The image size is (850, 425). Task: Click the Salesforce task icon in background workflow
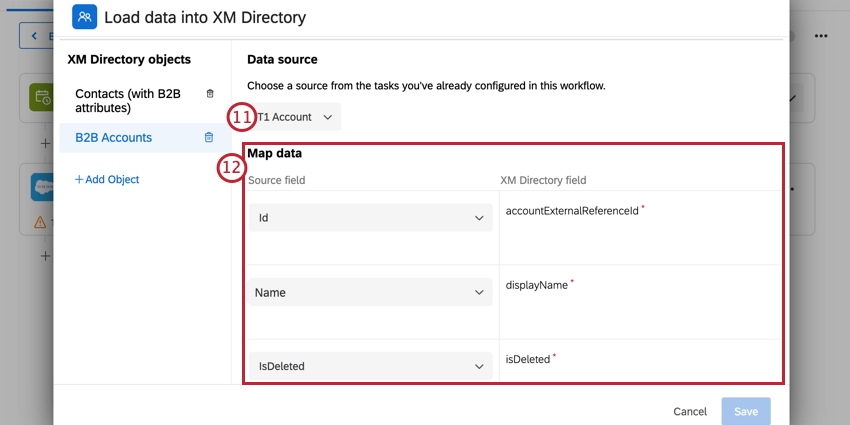coord(42,188)
